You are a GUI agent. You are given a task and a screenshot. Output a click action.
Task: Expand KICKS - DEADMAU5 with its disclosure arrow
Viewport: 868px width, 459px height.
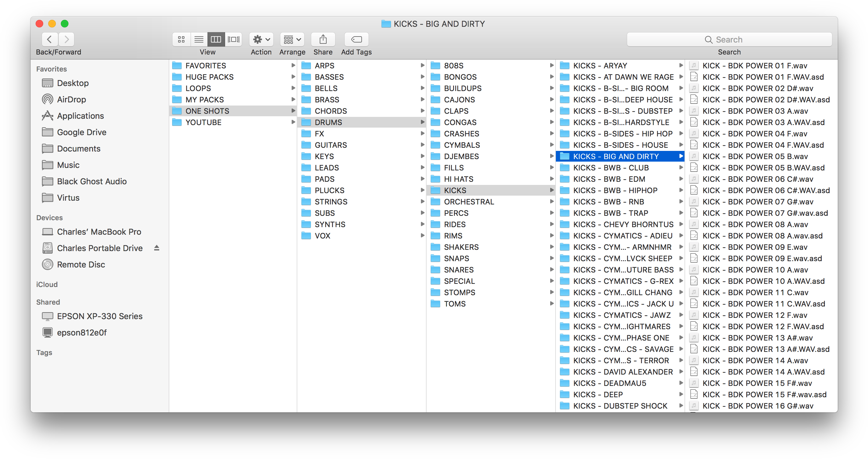pyautogui.click(x=681, y=383)
